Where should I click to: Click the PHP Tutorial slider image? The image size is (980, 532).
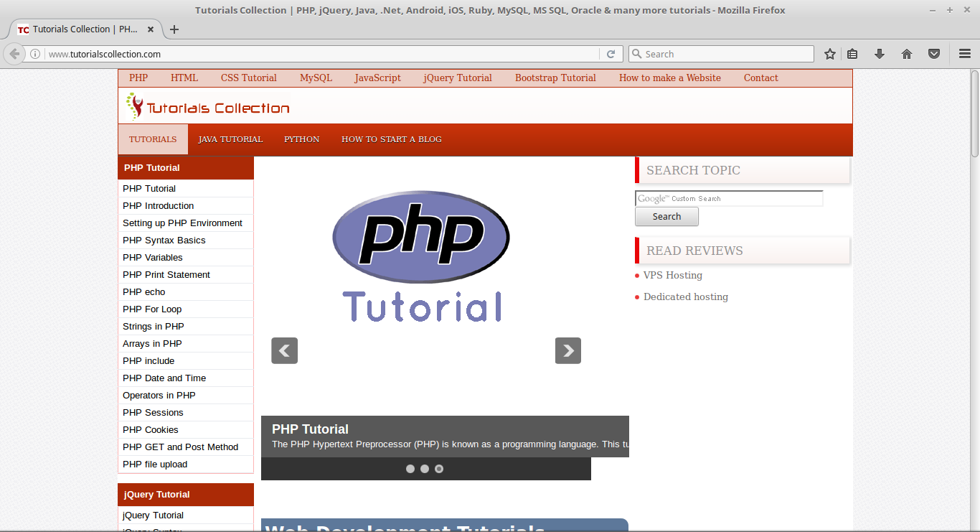pyautogui.click(x=422, y=256)
